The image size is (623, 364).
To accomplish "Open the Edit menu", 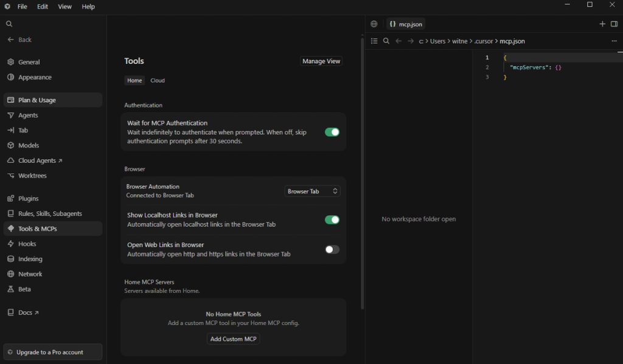I will 43,6.
